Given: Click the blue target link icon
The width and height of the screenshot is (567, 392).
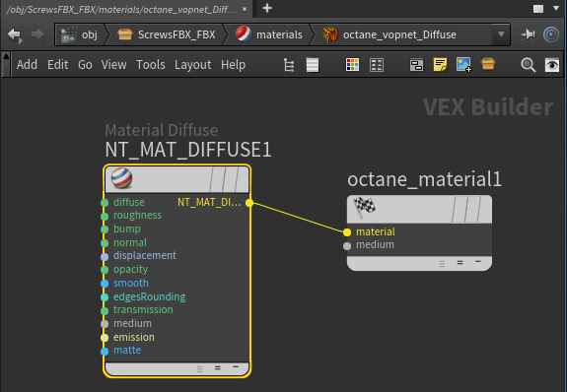Looking at the screenshot, I should coord(551,34).
